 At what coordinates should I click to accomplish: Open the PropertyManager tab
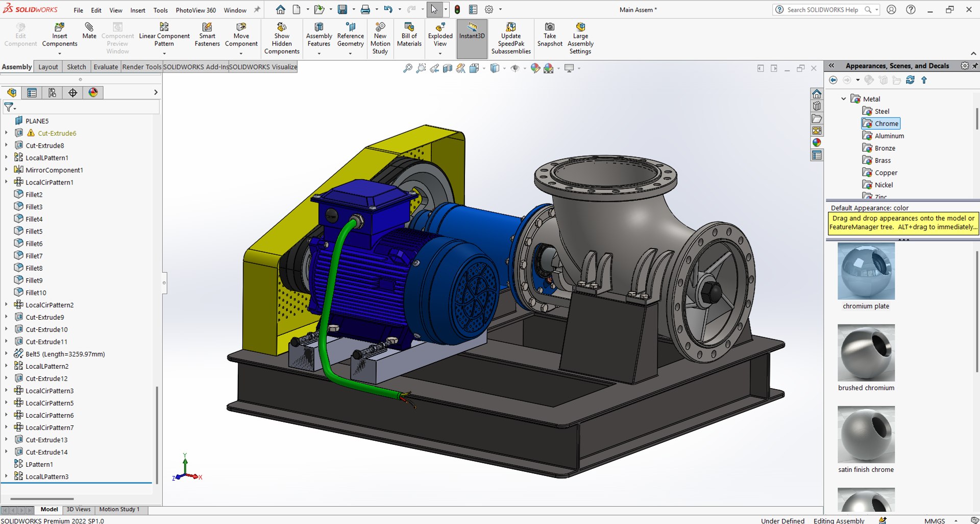pos(32,92)
